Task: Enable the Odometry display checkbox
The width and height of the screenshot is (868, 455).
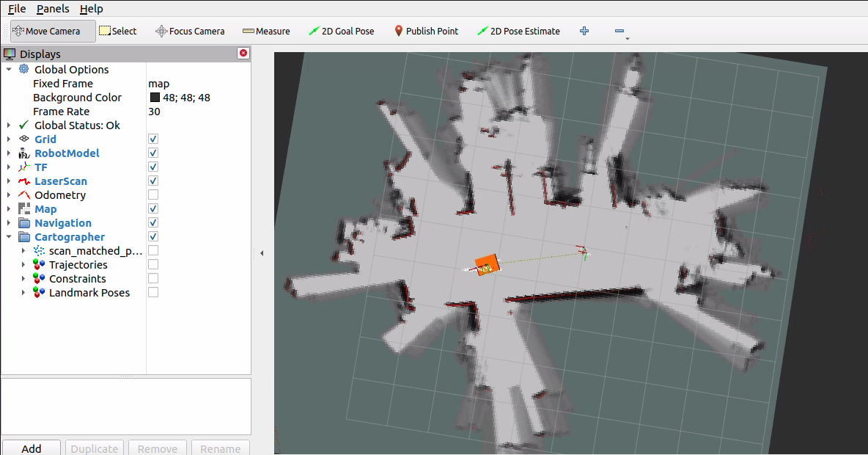Action: click(153, 195)
